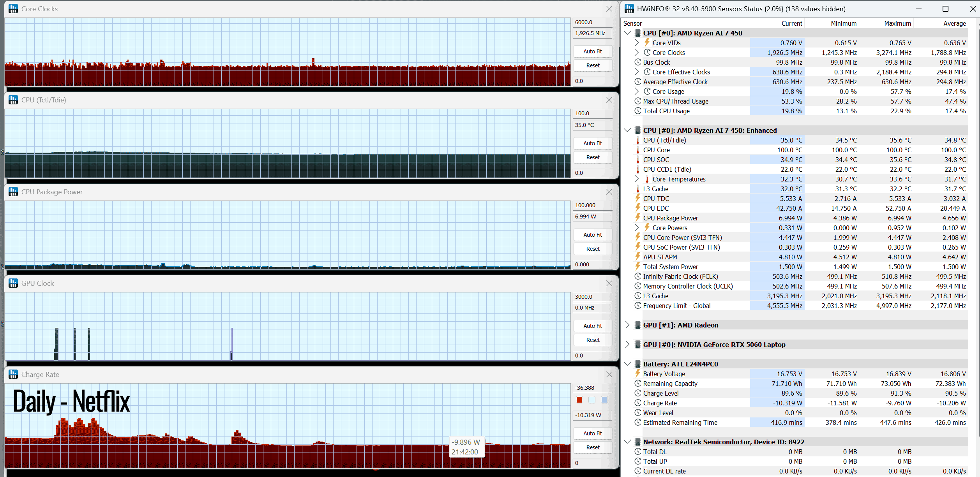Expand the NVIDIA GeForce RTX 5060 Laptop group
This screenshot has height=477, width=980.
pos(627,344)
